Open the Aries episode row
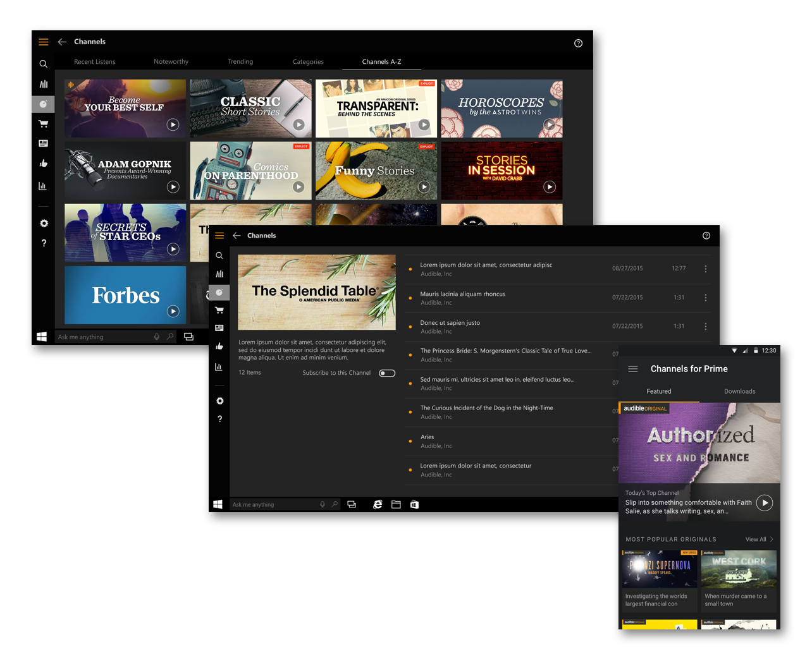 click(511, 441)
